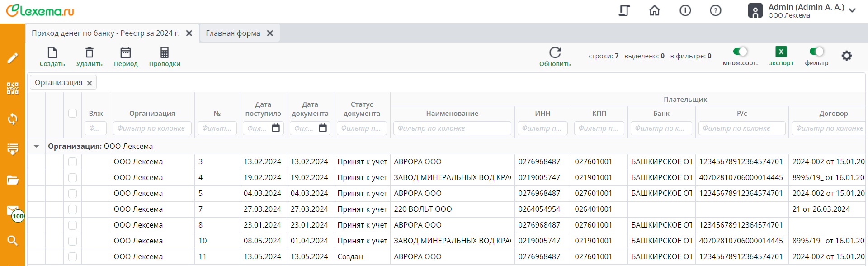Select the Приход денег по банку tab

pyautogui.click(x=105, y=33)
